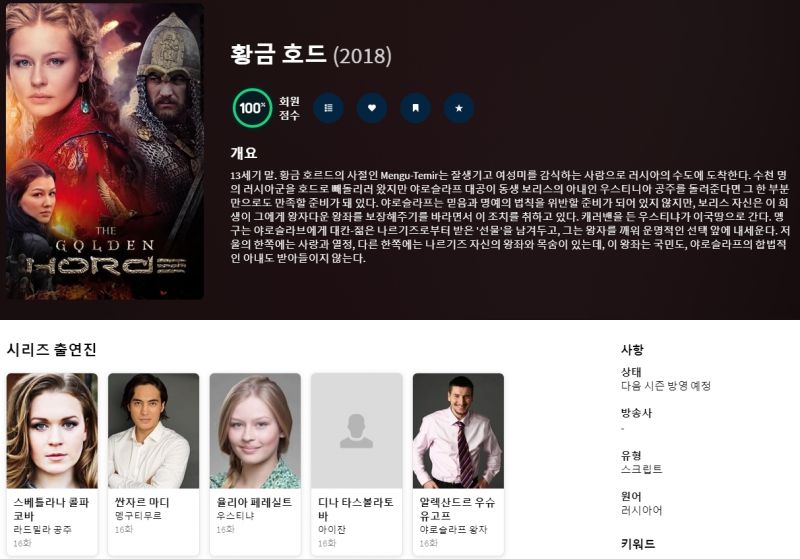The width and height of the screenshot is (800, 559).
Task: Click the 100% member score circle
Action: pos(252,108)
